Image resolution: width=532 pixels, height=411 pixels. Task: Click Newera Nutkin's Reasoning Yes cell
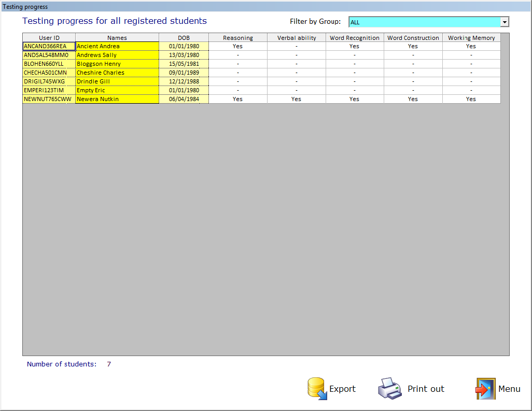(238, 99)
